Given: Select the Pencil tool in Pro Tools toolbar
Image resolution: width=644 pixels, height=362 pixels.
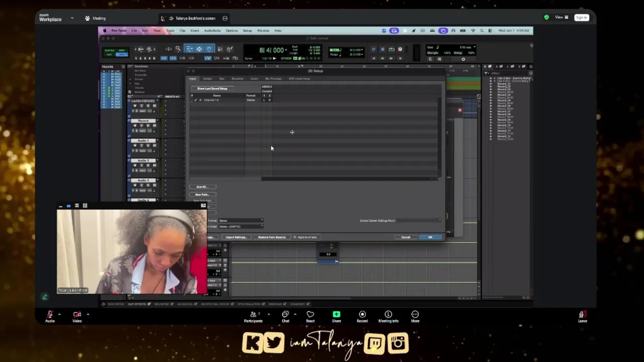Looking at the screenshot, I should 229,49.
